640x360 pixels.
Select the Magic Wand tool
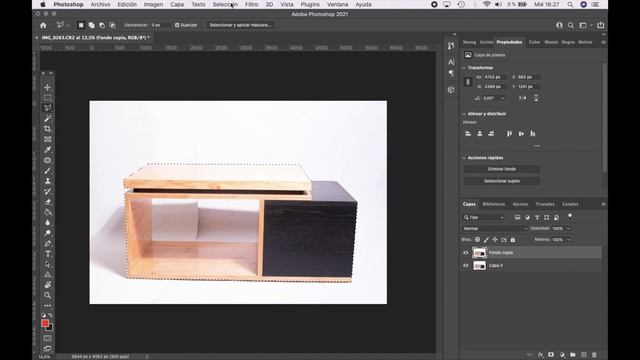click(x=47, y=118)
